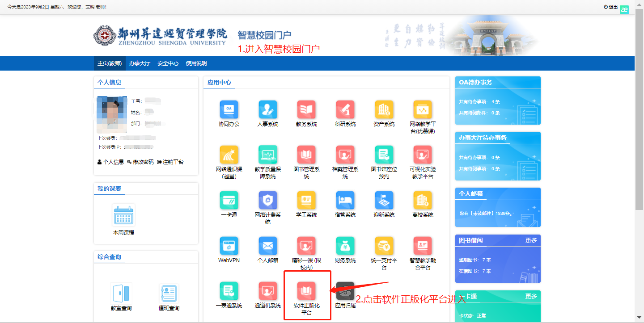Click 退出 logout link at top

pos(610,7)
